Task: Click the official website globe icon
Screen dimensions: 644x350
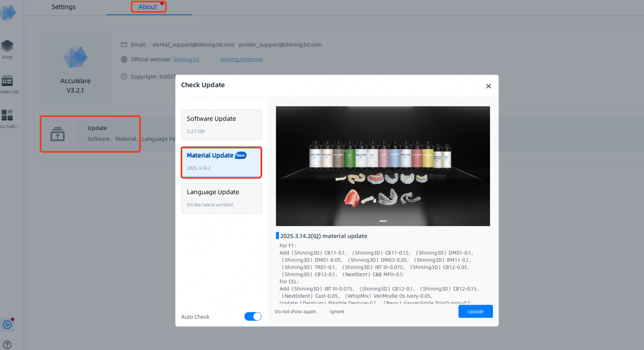Action: coord(124,59)
